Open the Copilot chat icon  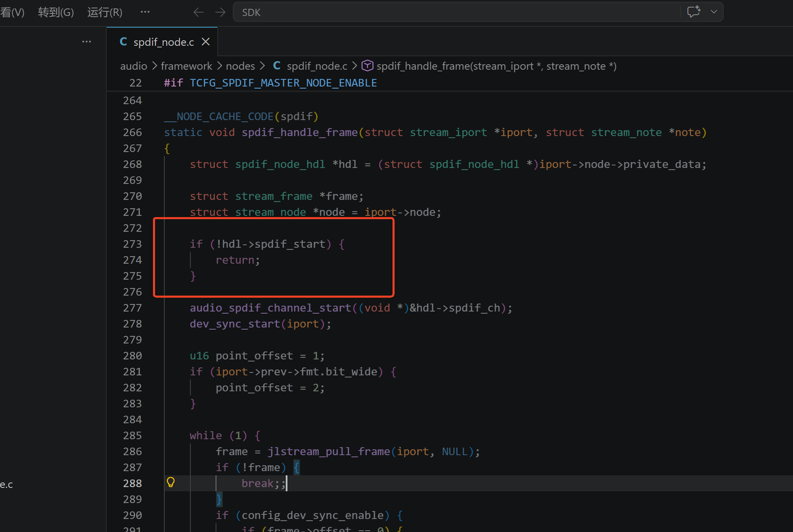694,12
